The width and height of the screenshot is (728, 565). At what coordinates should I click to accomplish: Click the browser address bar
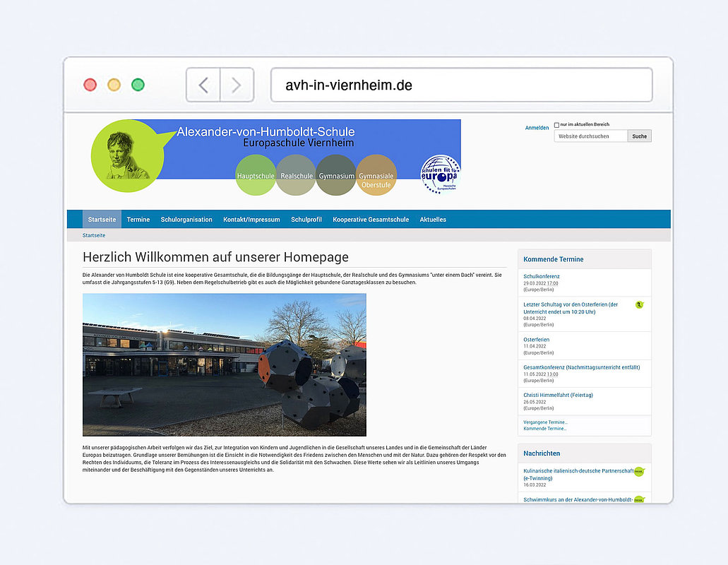[x=461, y=85]
